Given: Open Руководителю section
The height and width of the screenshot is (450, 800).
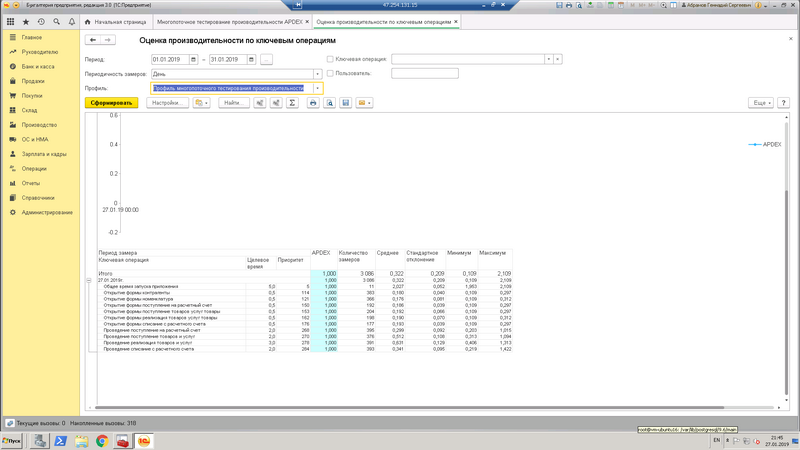Looking at the screenshot, I should coord(41,52).
